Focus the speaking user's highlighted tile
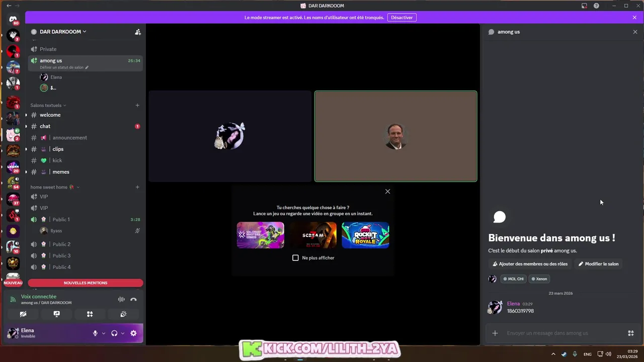 click(395, 136)
